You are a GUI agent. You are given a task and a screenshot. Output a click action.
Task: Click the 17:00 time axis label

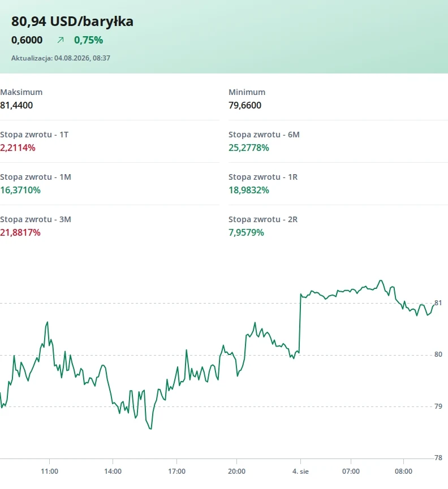pos(176,471)
